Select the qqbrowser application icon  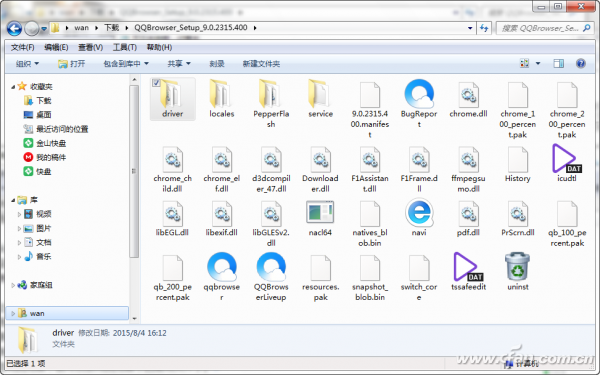click(x=222, y=267)
